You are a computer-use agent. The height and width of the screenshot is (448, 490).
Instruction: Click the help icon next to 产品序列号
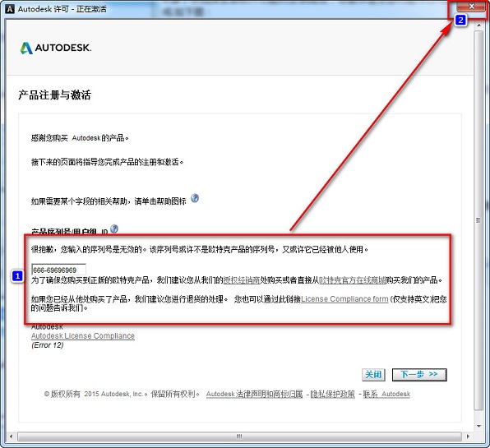point(114,229)
